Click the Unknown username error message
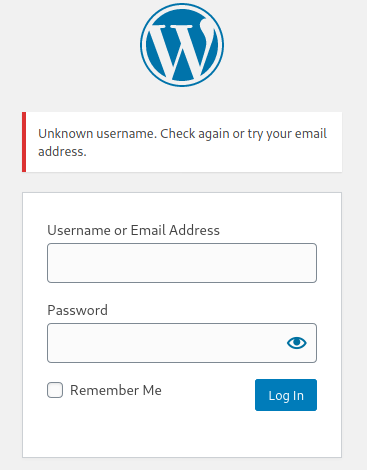This screenshot has width=367, height=470. click(182, 142)
